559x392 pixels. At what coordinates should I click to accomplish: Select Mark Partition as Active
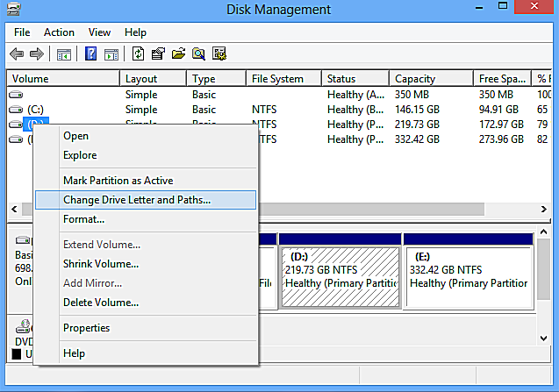118,181
